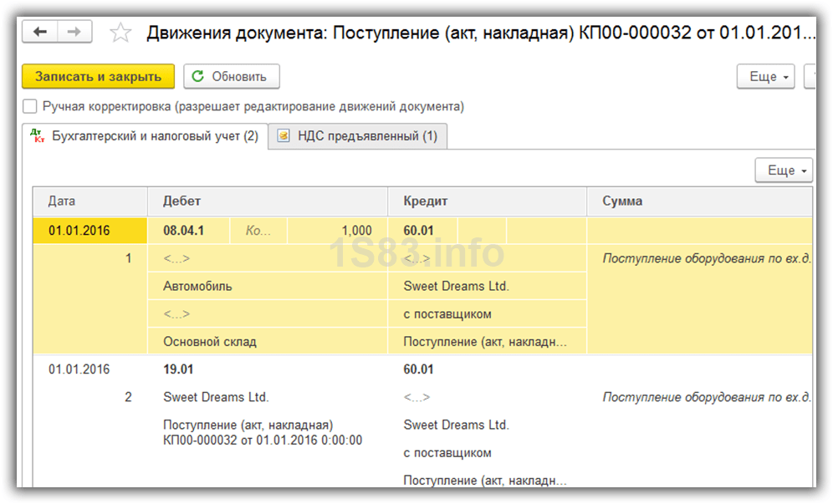Image resolution: width=833 pixels, height=504 pixels.
Task: Select the Автомобиль cell in first row
Action: tap(198, 286)
